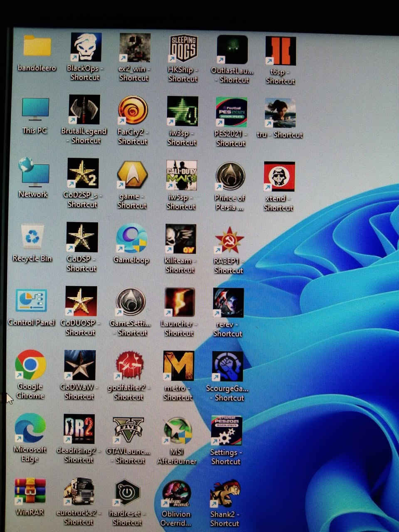Image resolution: width=399 pixels, height=532 pixels.
Task: Click the GTAVLauncher shortcut icon
Action: click(128, 431)
